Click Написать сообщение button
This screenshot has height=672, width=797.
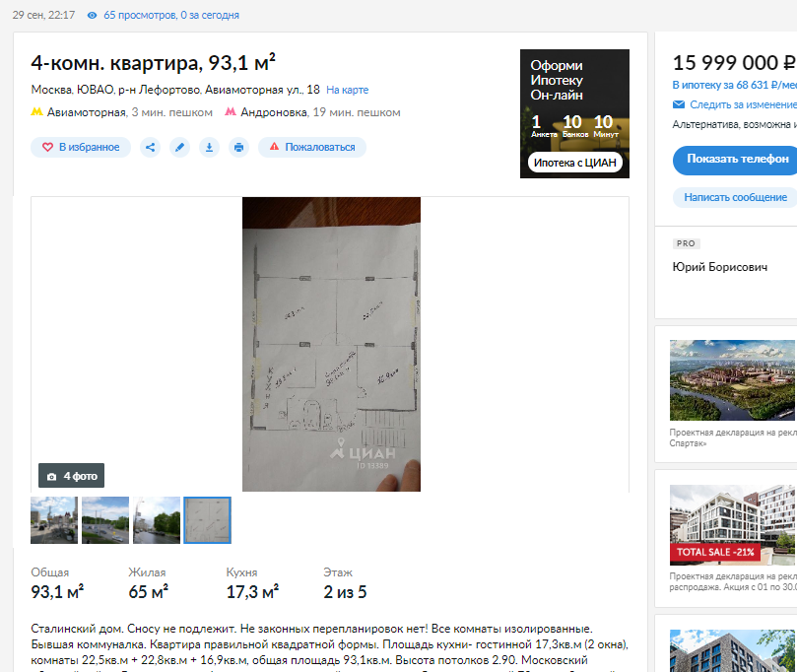(x=735, y=197)
